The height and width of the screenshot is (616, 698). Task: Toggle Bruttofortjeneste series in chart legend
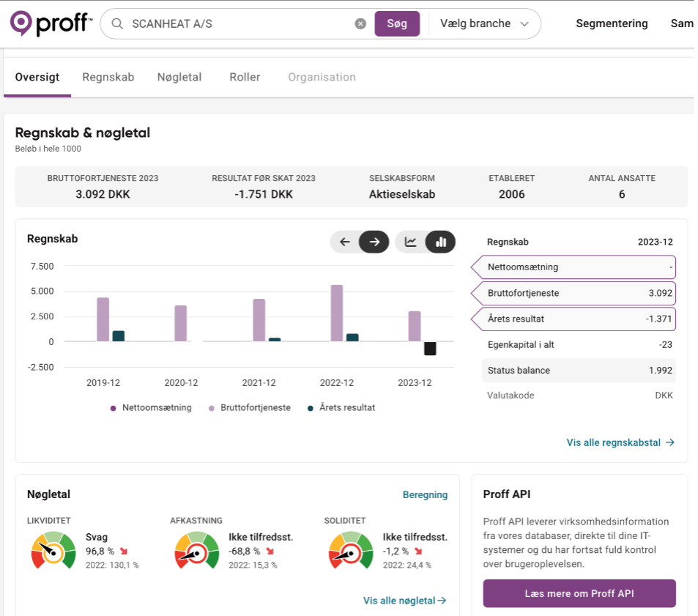[250, 407]
